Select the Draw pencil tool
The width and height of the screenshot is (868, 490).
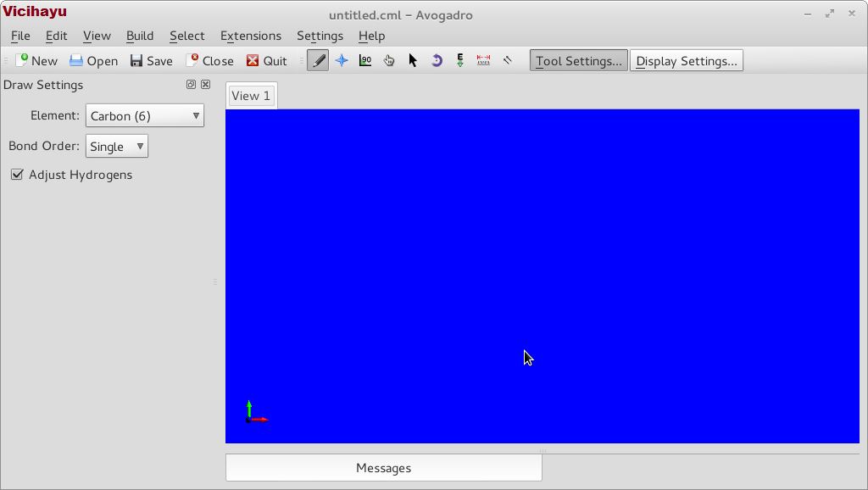tap(319, 60)
